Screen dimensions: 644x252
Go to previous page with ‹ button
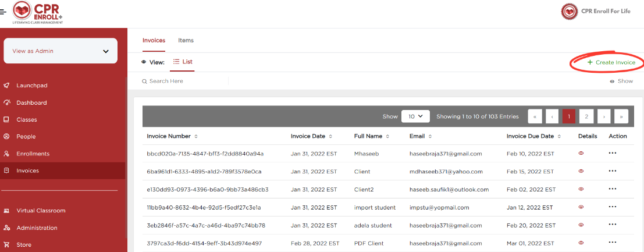552,116
